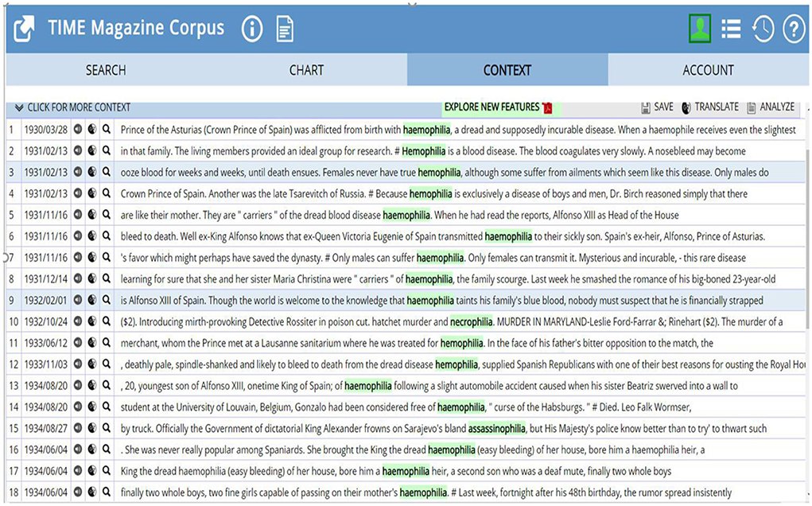Open the info icon in the header
The image size is (812, 506).
coord(252,29)
